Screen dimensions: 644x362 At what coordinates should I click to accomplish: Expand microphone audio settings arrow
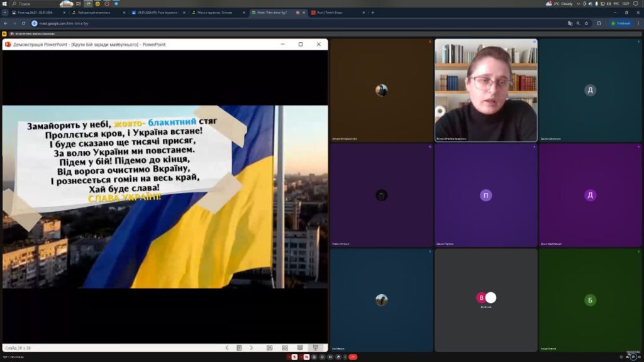[288, 357]
